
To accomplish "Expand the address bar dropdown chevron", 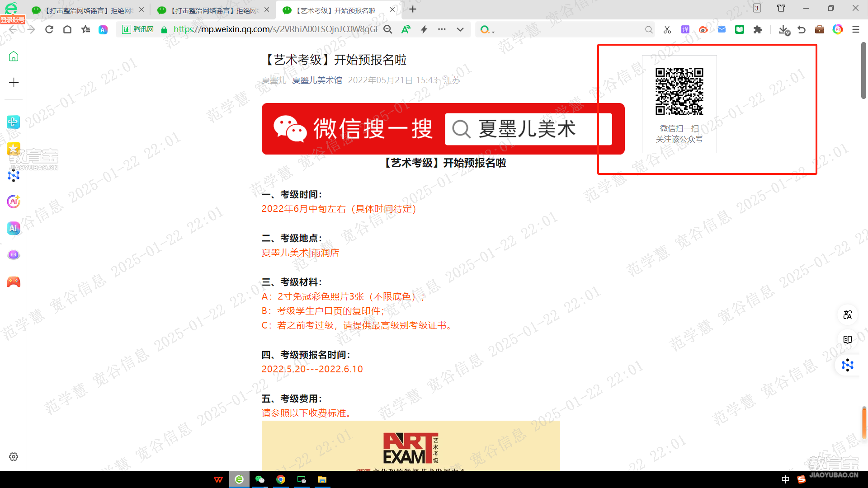I will (x=460, y=29).
